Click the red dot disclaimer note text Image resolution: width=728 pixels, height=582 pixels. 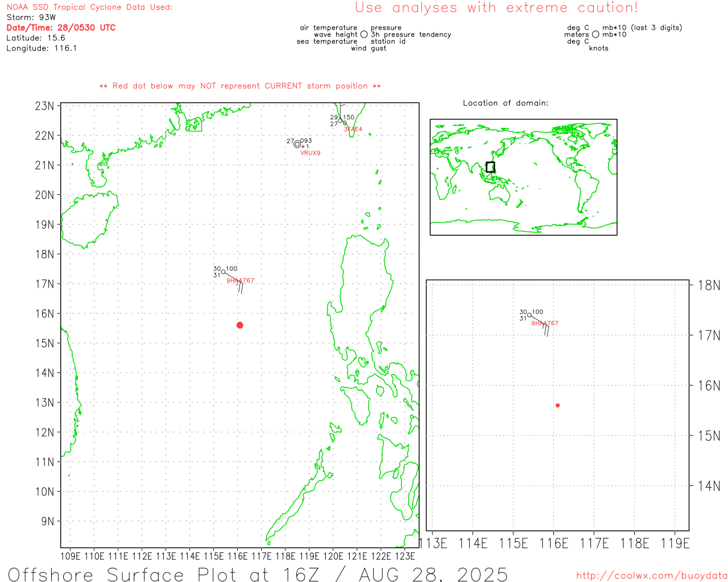pos(240,86)
